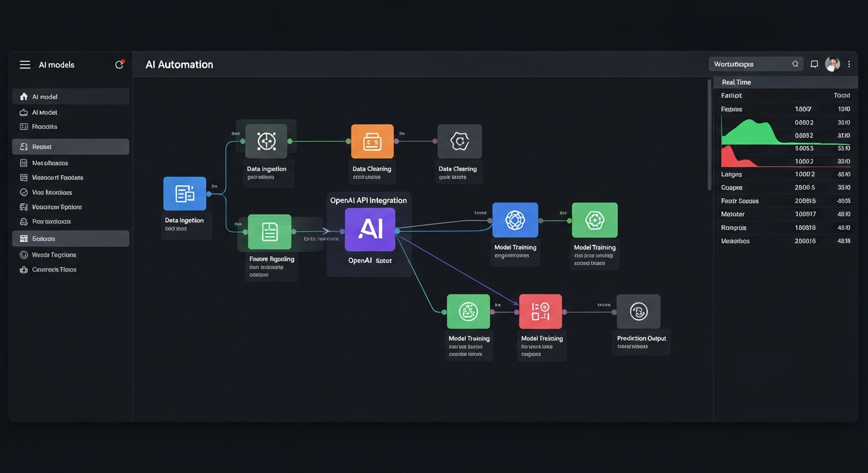This screenshot has height=473, width=868.
Task: Expand the Reset sidebar section
Action: [70, 147]
